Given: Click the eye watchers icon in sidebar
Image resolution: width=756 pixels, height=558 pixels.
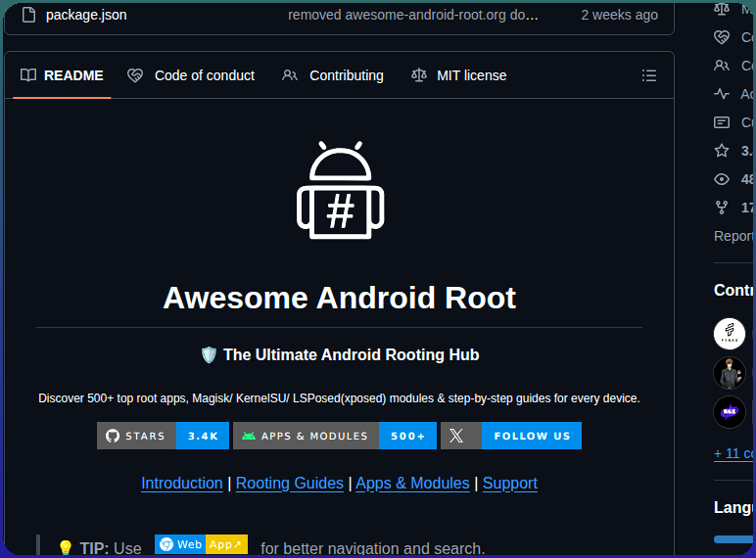Looking at the screenshot, I should pos(722,179).
